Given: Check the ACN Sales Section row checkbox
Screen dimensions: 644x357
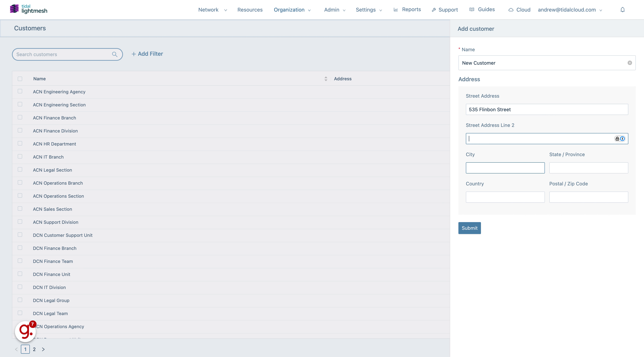Looking at the screenshot, I should coord(20,208).
